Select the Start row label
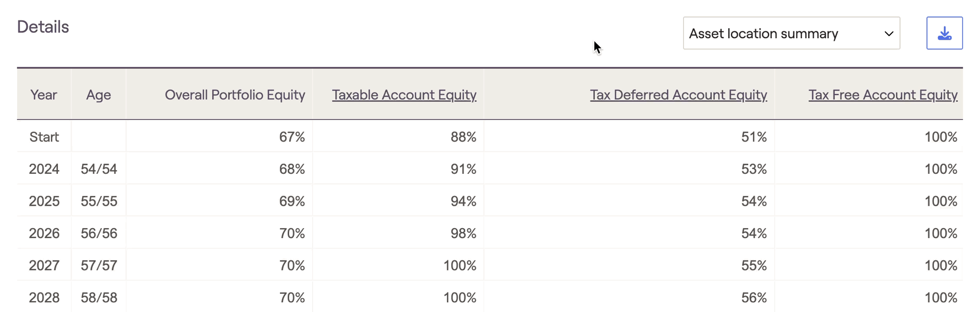 tap(44, 137)
